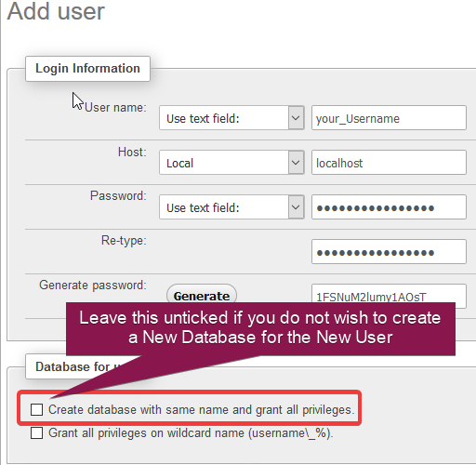Expand the Password type dropdown
Screen dimensions: 476x465
(x=231, y=207)
